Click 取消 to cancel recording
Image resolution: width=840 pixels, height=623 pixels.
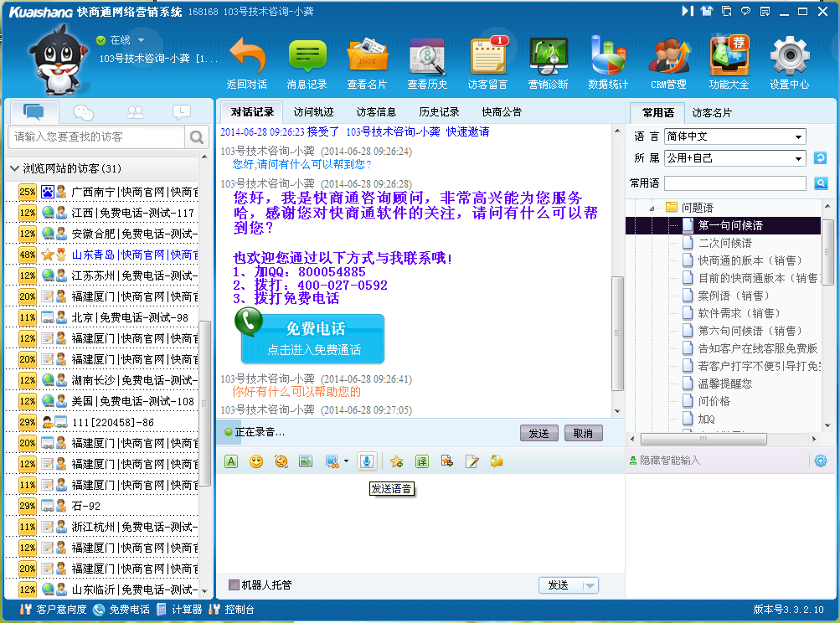point(585,433)
